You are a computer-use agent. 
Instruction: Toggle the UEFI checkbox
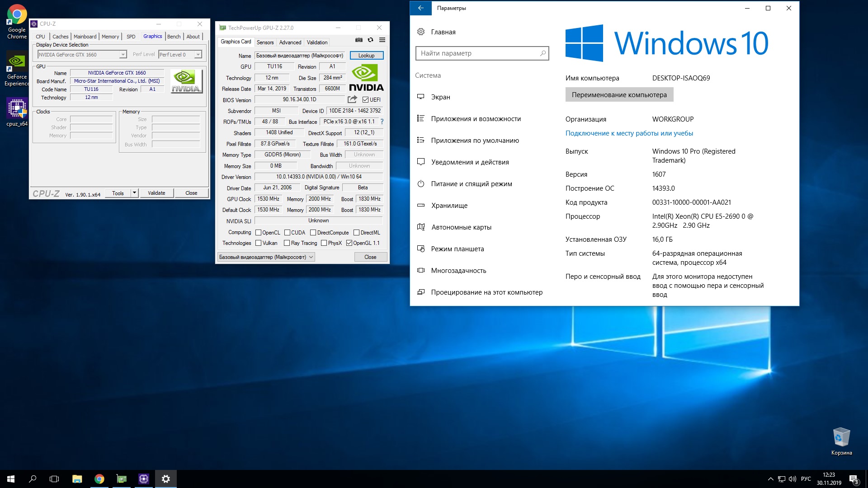(366, 100)
